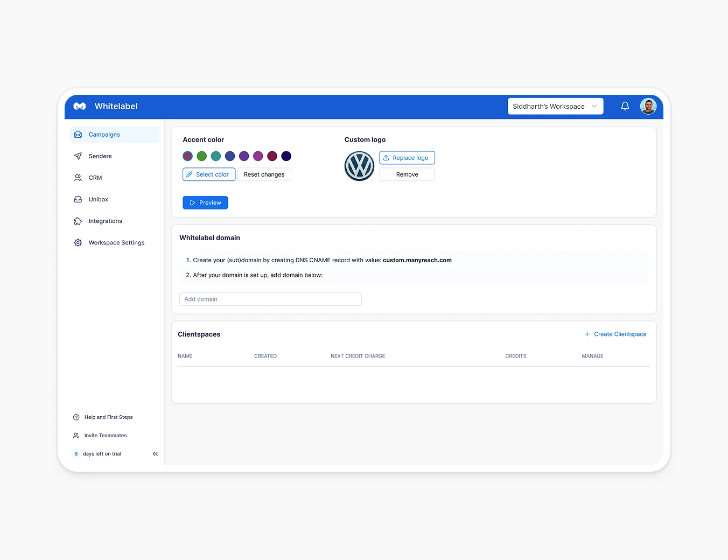Viewport: 728px width, 560px height.
Task: Collapse the sidebar with the double chevron
Action: coord(155,453)
